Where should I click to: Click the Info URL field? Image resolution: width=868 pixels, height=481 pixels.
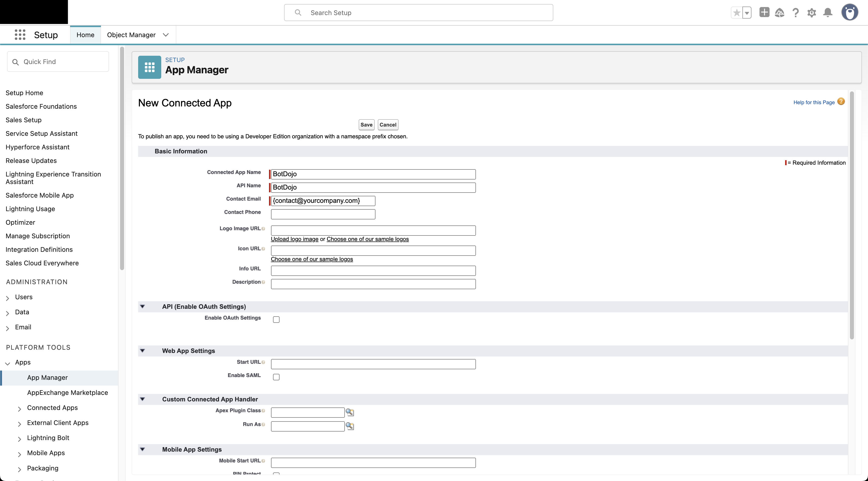(373, 270)
